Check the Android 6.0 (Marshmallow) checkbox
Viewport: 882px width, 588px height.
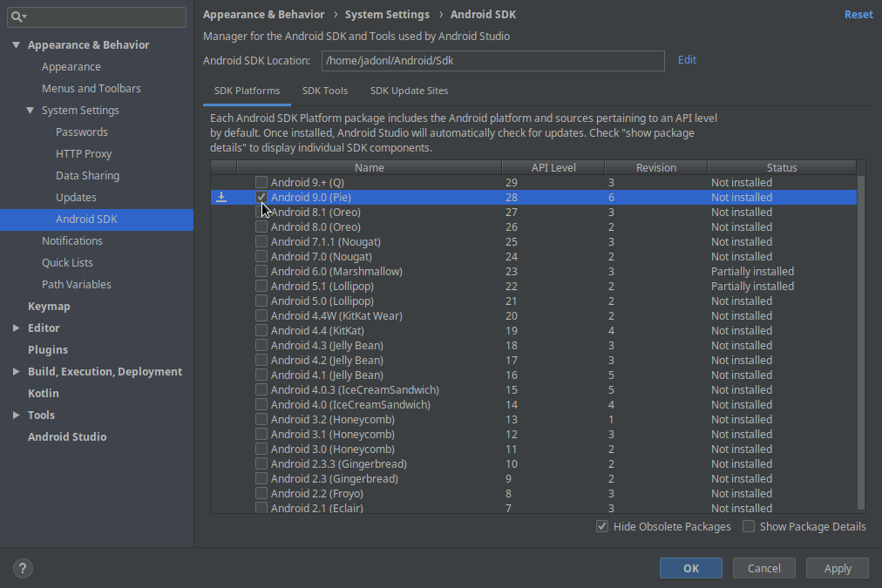coord(261,272)
